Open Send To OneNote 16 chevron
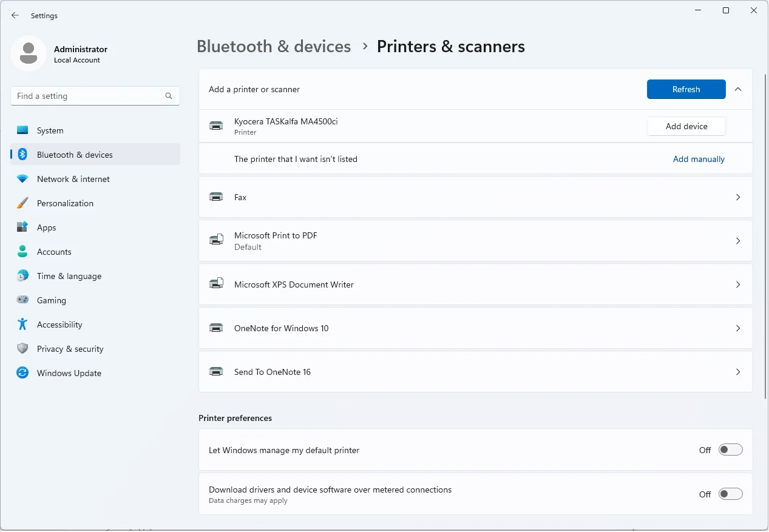 point(738,372)
